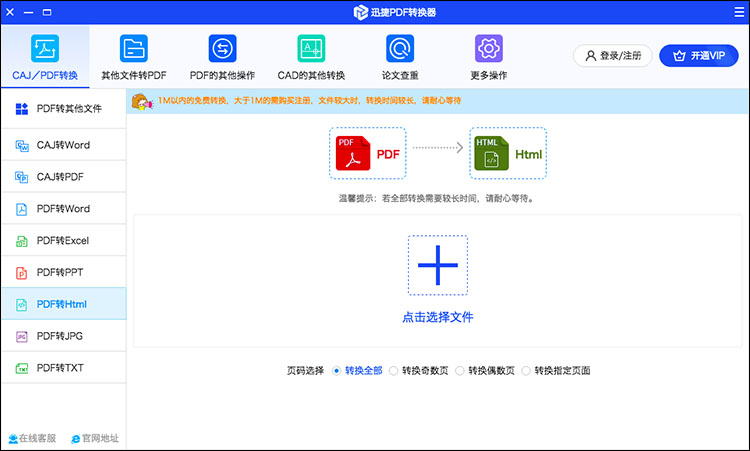This screenshot has height=451, width=750.
Task: Click the 登录/注册 button
Action: 613,55
